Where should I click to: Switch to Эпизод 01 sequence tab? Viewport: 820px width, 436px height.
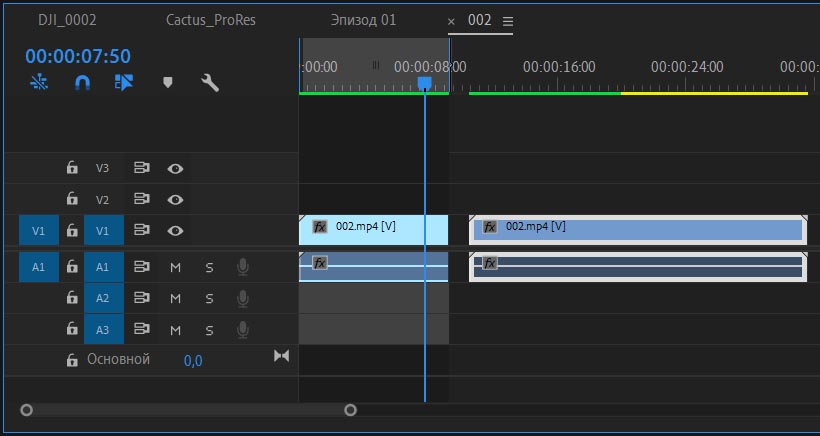(x=363, y=20)
